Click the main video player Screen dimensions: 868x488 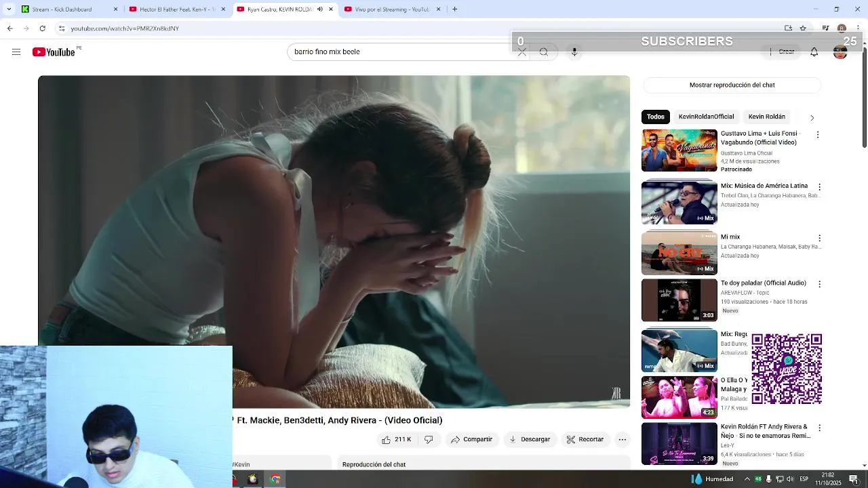click(x=334, y=242)
